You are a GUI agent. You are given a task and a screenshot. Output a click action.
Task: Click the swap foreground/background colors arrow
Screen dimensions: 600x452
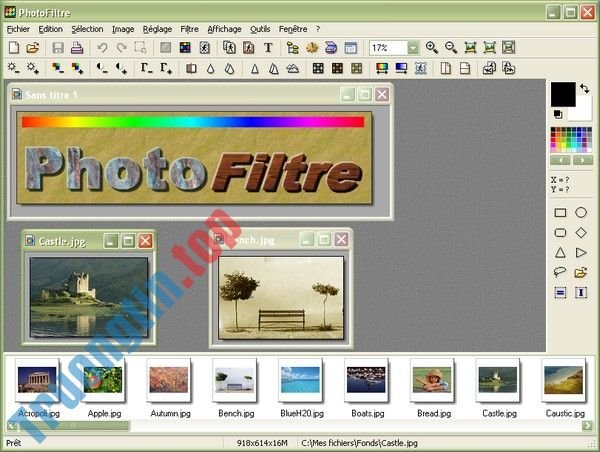pos(584,89)
